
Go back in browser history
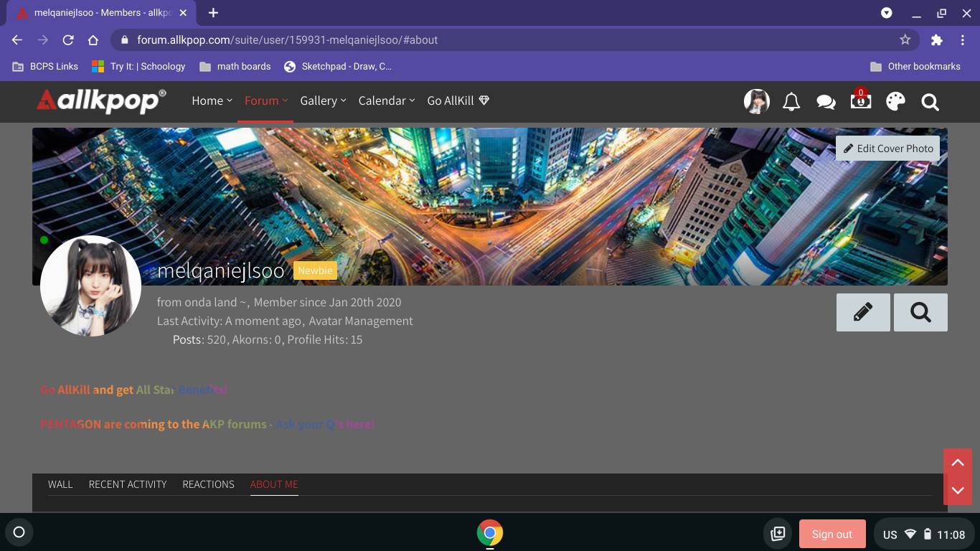[17, 40]
